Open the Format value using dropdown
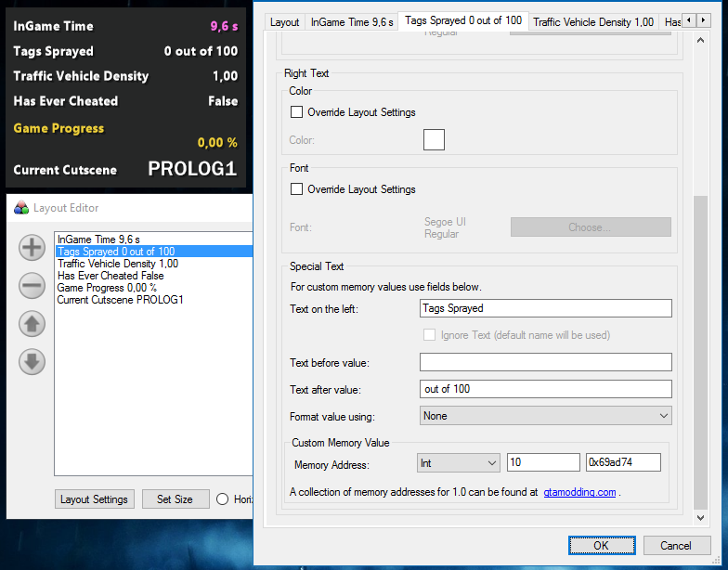 (x=546, y=416)
